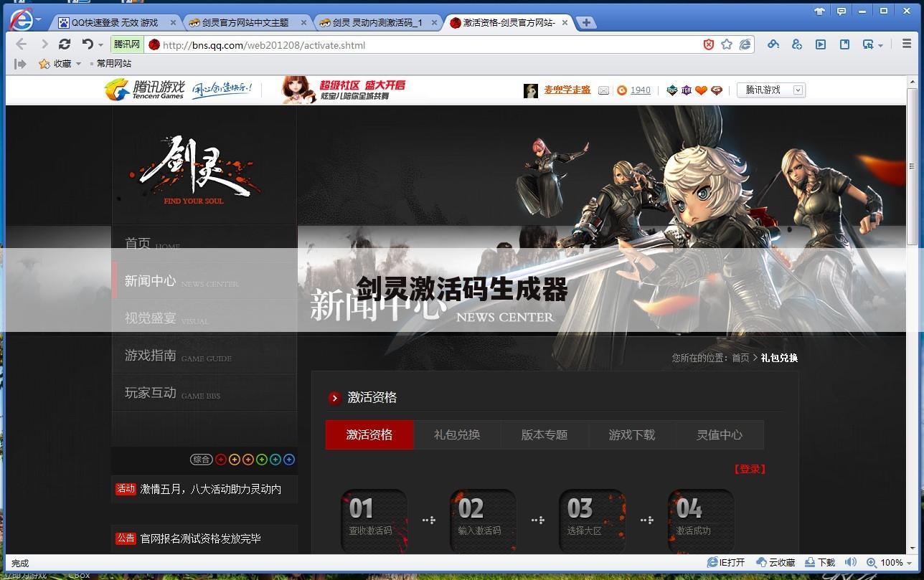Select the 激活资格 tab
Image resolution: width=924 pixels, height=580 pixels.
[369, 434]
